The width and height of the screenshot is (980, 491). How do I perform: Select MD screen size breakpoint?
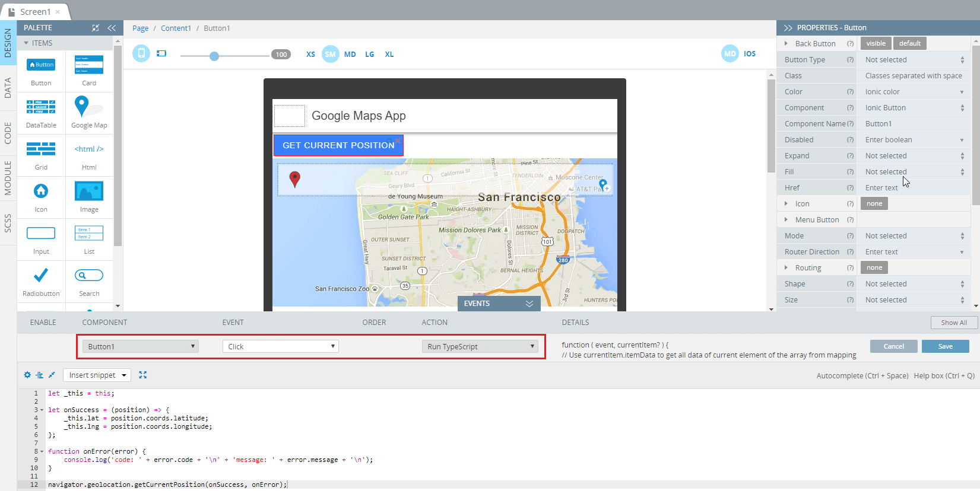click(x=350, y=54)
